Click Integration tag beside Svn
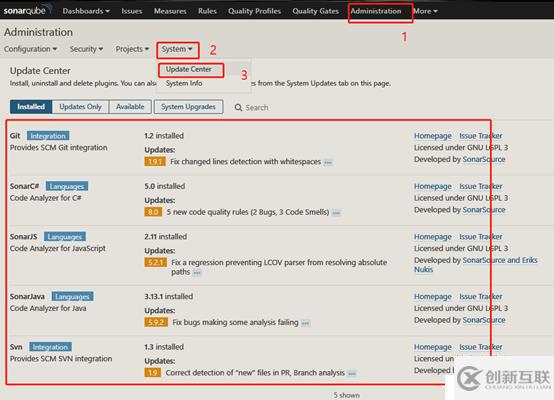Screen dimensions: 554x400 coord(50,347)
